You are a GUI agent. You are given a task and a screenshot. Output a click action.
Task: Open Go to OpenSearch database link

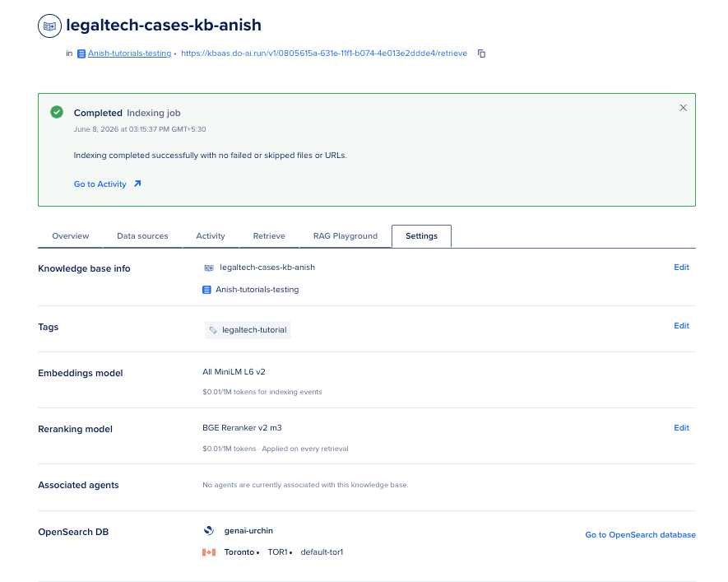[640, 534]
